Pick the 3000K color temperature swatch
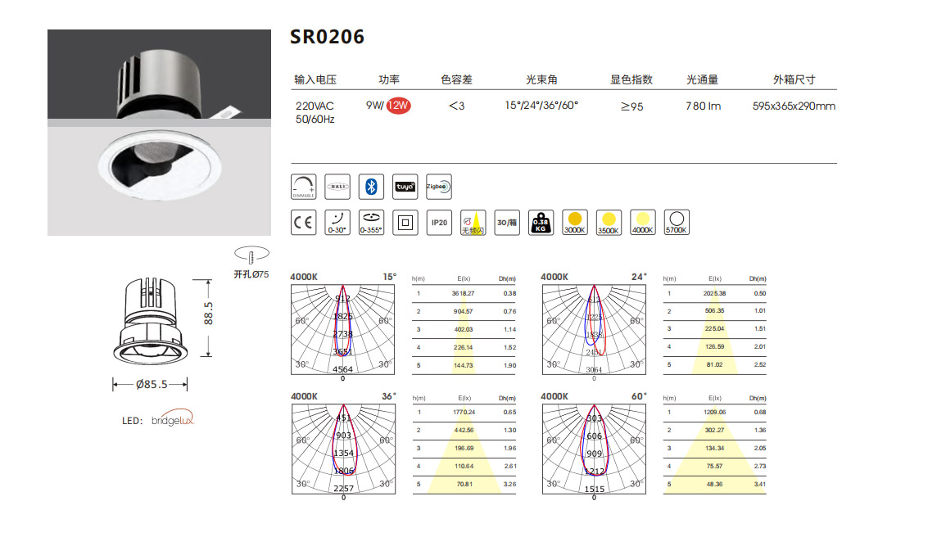This screenshot has height=560, width=937. click(x=575, y=222)
